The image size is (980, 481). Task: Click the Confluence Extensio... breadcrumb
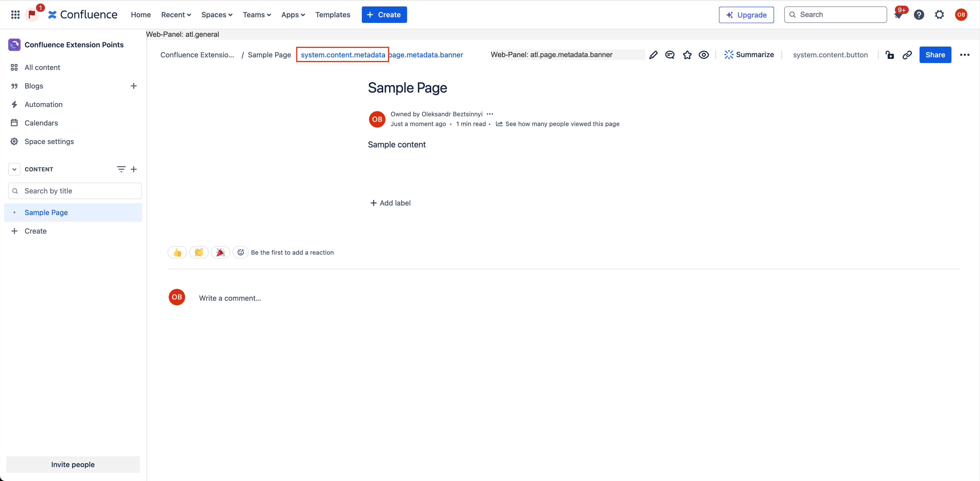point(197,55)
